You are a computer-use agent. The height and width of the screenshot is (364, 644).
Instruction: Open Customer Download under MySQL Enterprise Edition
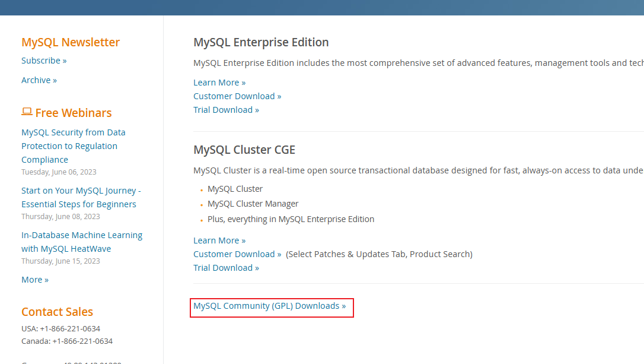pyautogui.click(x=237, y=96)
